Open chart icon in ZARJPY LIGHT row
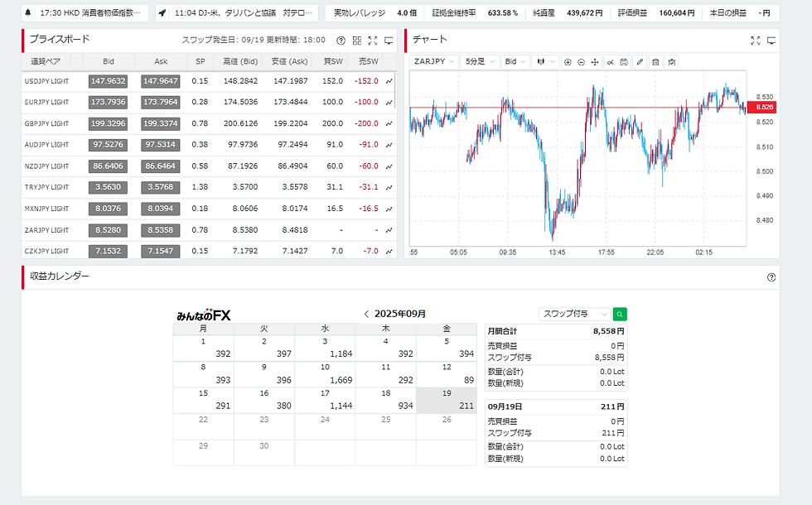The image size is (812, 505). (389, 230)
